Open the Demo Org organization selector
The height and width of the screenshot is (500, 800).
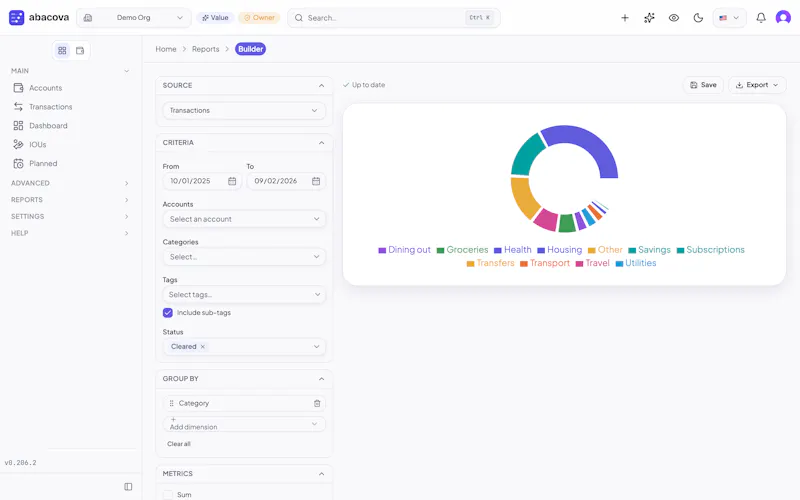point(134,18)
